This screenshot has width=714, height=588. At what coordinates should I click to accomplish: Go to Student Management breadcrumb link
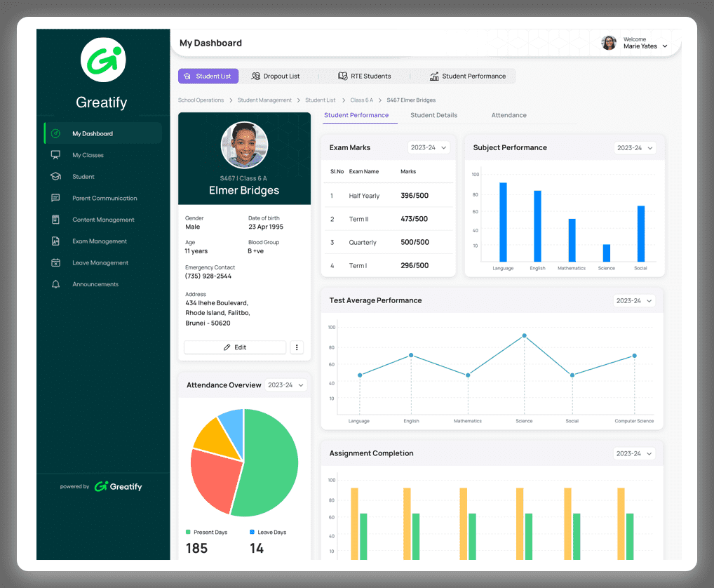(x=264, y=100)
